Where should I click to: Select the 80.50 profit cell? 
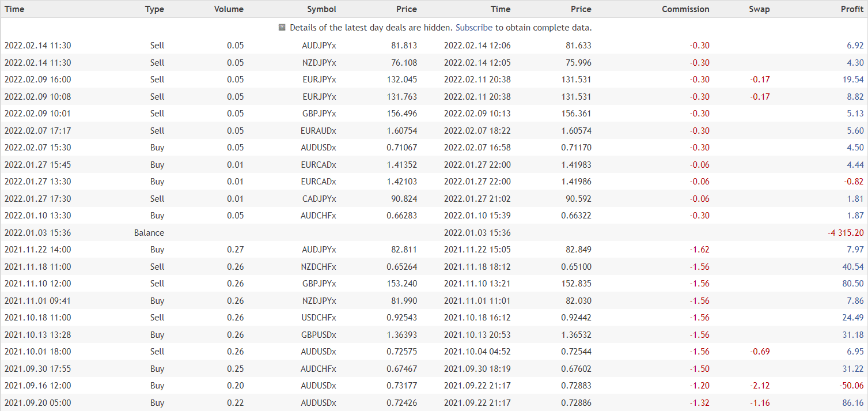[x=852, y=284]
